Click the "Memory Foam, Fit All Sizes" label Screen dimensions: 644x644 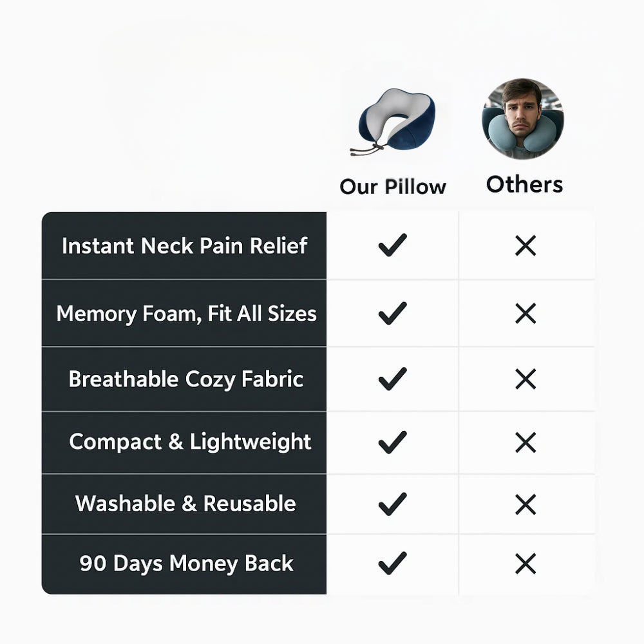pyautogui.click(x=187, y=314)
